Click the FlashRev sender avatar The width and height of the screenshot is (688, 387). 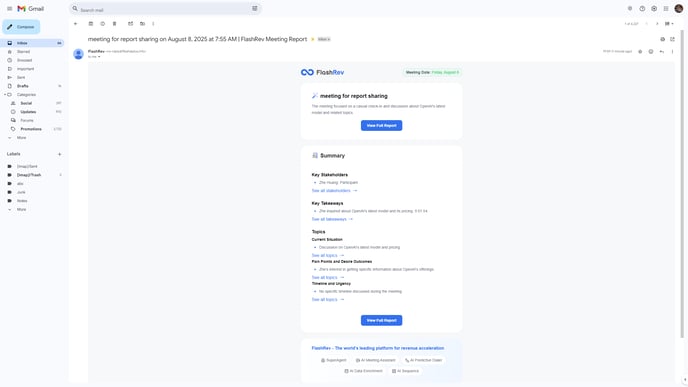(79, 54)
